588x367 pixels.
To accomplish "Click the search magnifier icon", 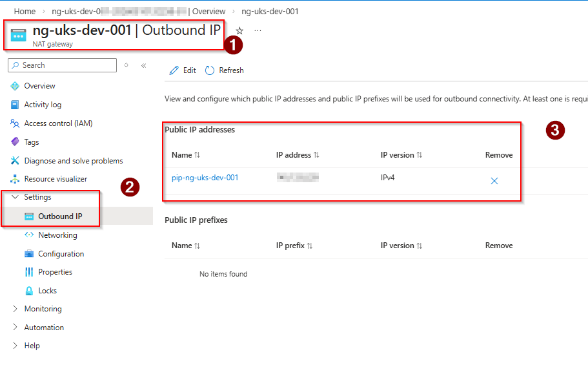I will [15, 65].
